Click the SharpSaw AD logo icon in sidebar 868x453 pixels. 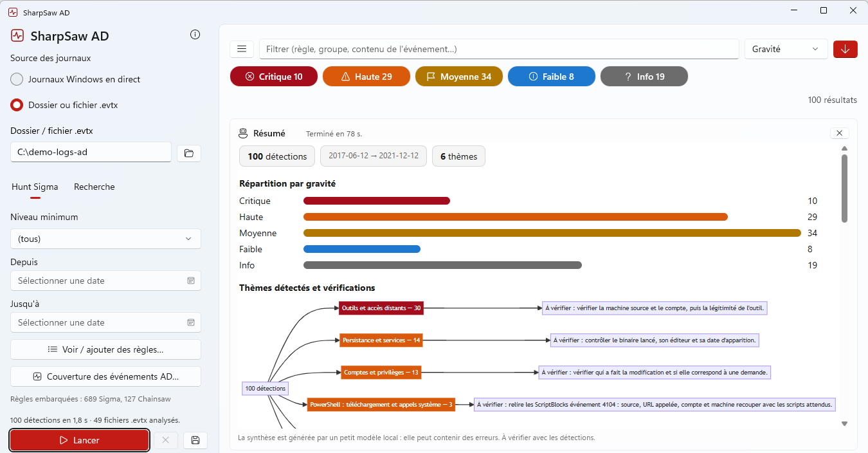[17, 36]
